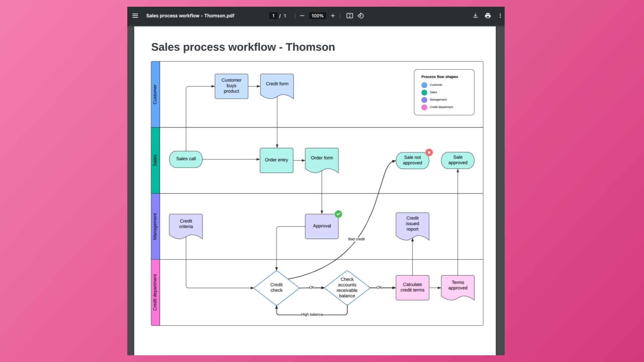Click the High balance connector label
Image resolution: width=644 pixels, height=362 pixels.
312,314
